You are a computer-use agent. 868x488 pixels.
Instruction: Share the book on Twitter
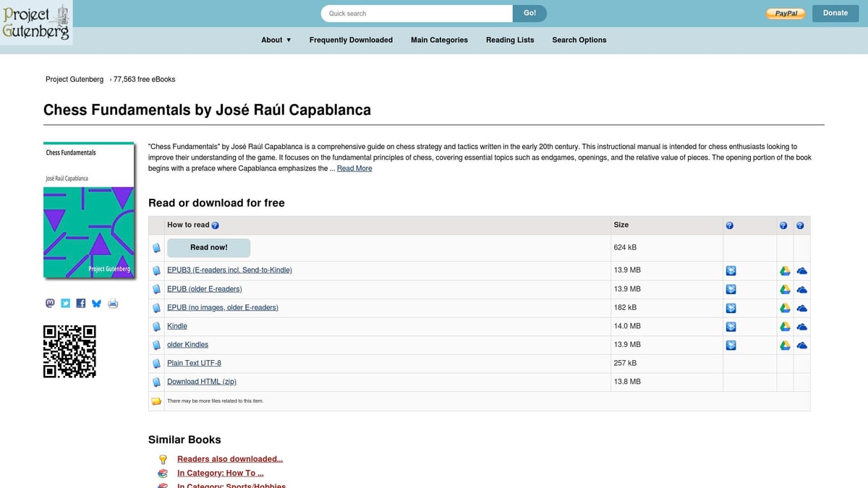(x=65, y=303)
